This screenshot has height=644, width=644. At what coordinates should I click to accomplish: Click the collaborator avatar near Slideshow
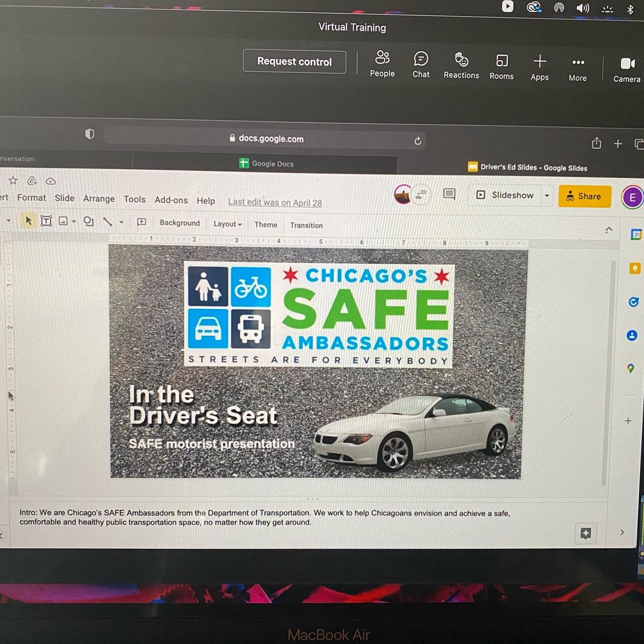click(x=403, y=194)
